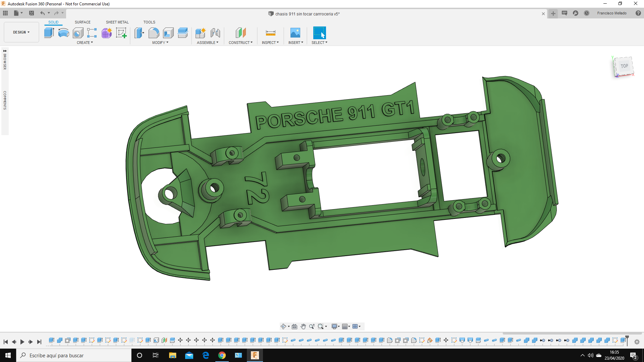Open the MODIFY dropdown menu

(160, 43)
